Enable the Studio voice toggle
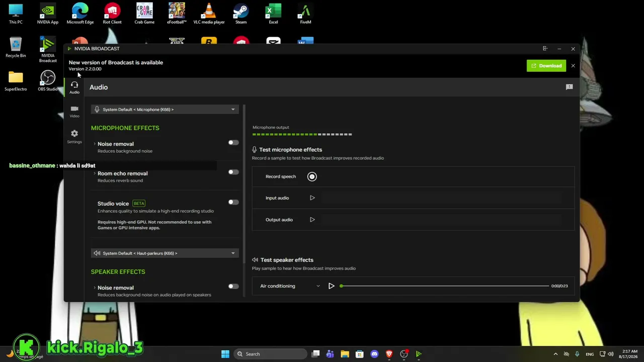This screenshot has width=644, height=362. (x=233, y=202)
